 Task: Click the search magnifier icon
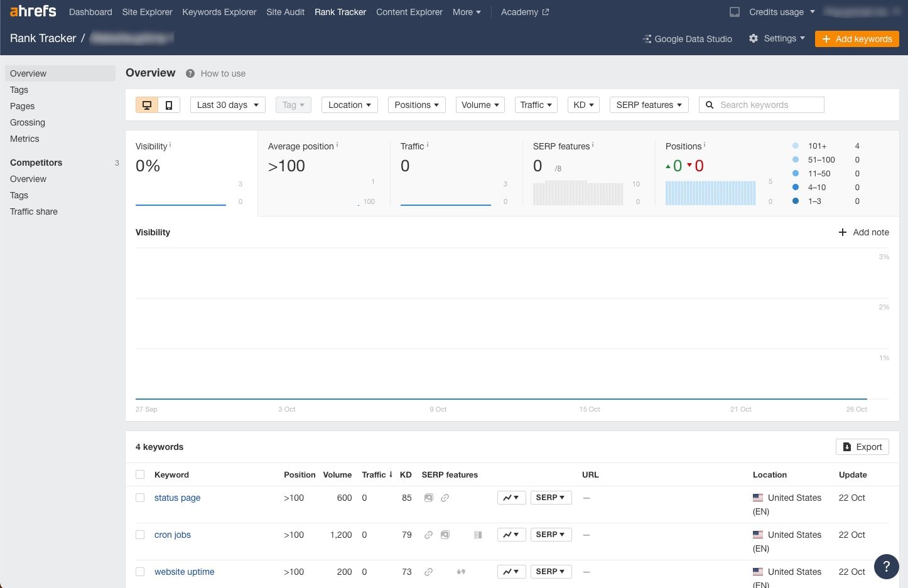[x=710, y=105]
